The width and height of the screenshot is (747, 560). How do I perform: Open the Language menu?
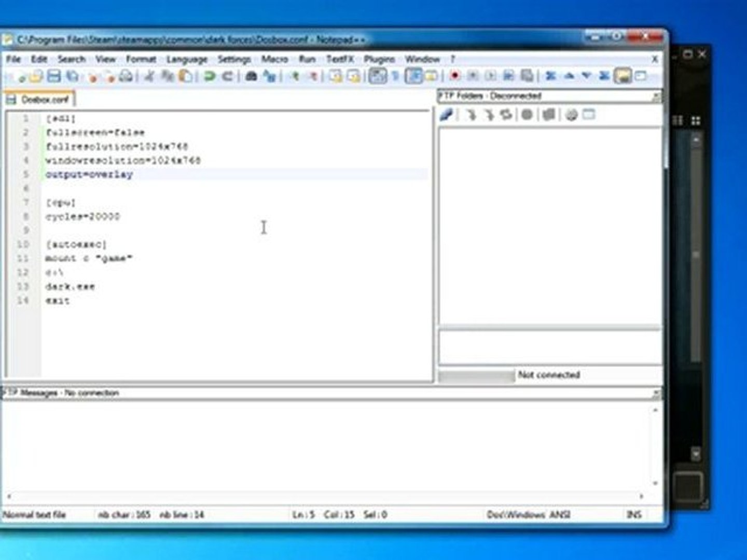pos(187,59)
